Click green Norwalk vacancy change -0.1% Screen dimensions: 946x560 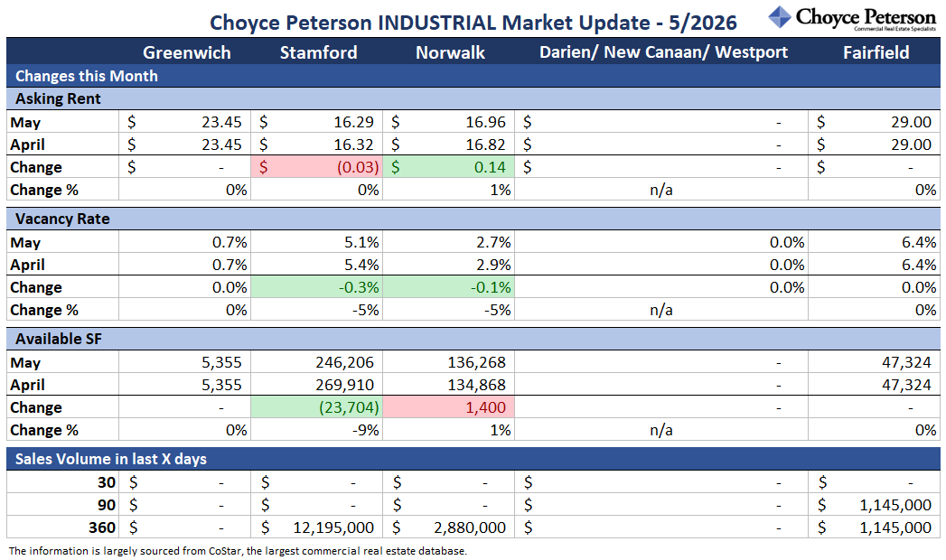(449, 287)
